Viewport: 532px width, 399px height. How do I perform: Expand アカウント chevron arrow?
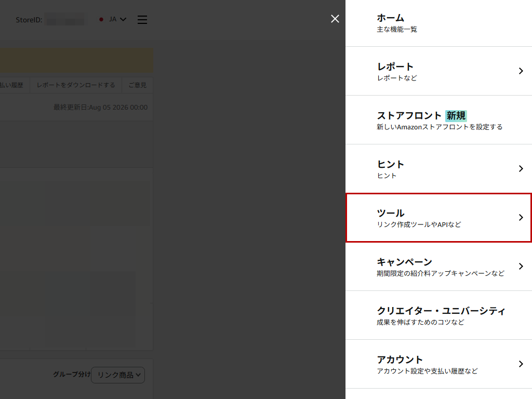pos(521,364)
